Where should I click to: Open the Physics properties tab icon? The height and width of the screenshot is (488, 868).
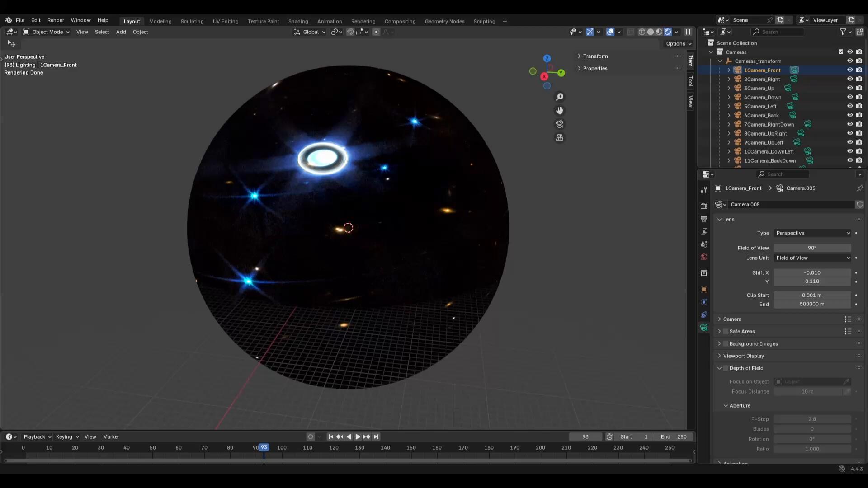[x=704, y=302]
